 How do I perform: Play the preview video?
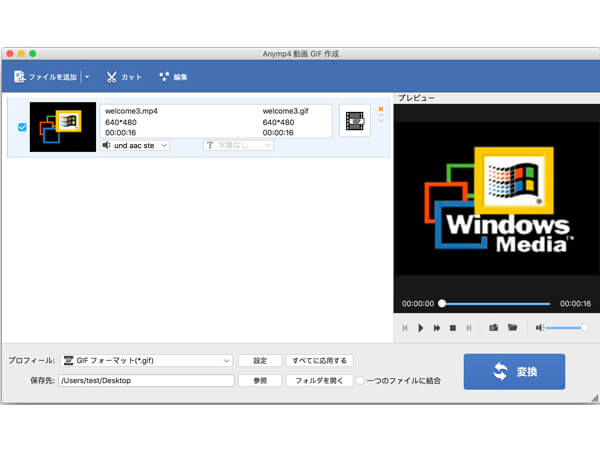click(421, 328)
